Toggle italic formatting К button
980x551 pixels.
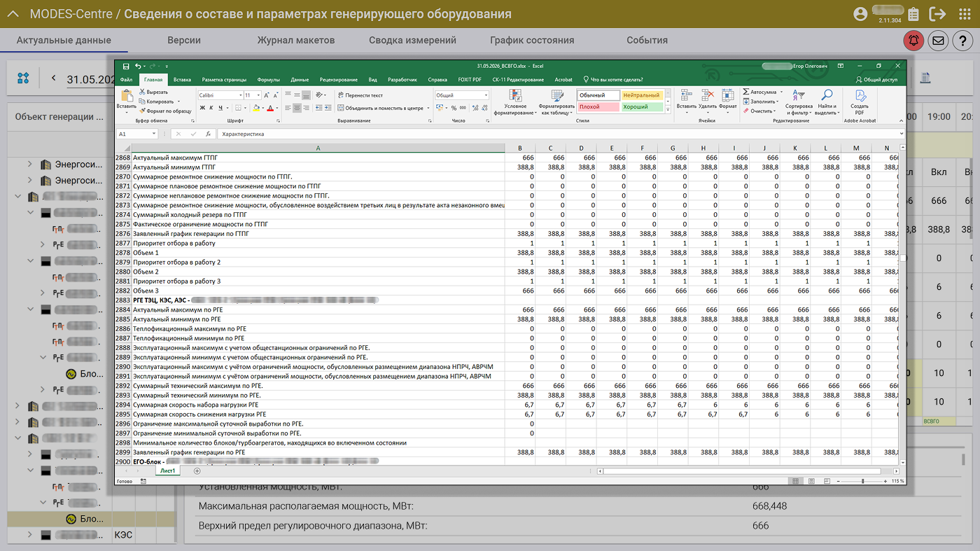[x=211, y=108]
